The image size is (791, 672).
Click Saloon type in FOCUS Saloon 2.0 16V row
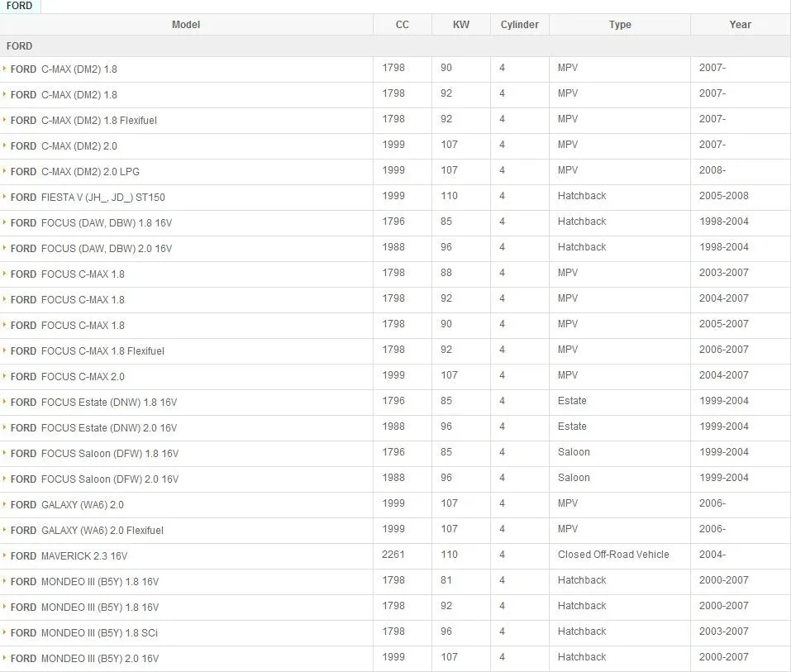pos(574,477)
